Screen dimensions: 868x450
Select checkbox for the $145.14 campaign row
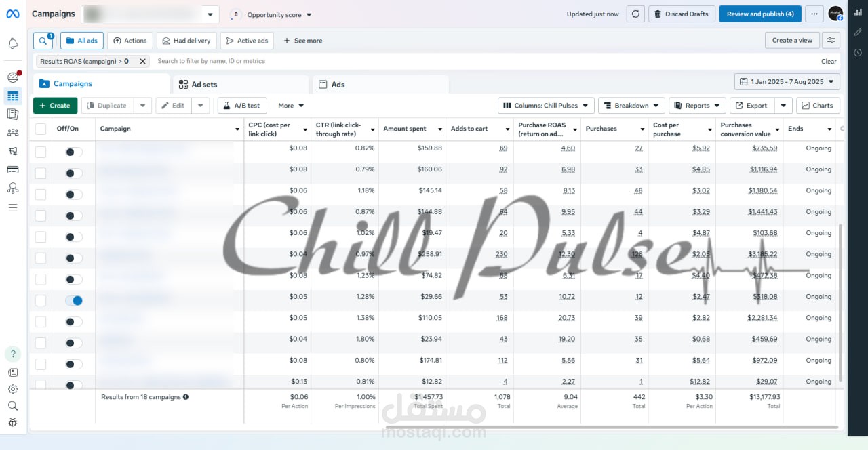tap(41, 195)
